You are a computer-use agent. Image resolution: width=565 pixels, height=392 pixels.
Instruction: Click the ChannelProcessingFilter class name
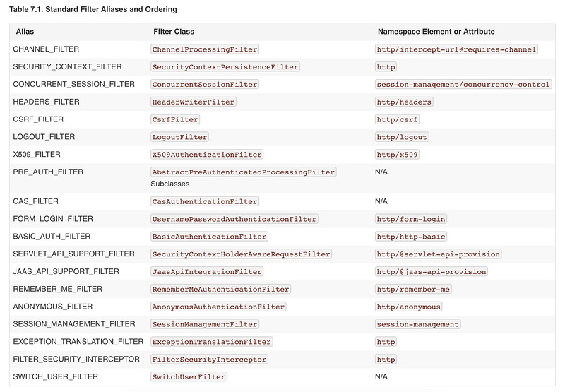click(205, 49)
